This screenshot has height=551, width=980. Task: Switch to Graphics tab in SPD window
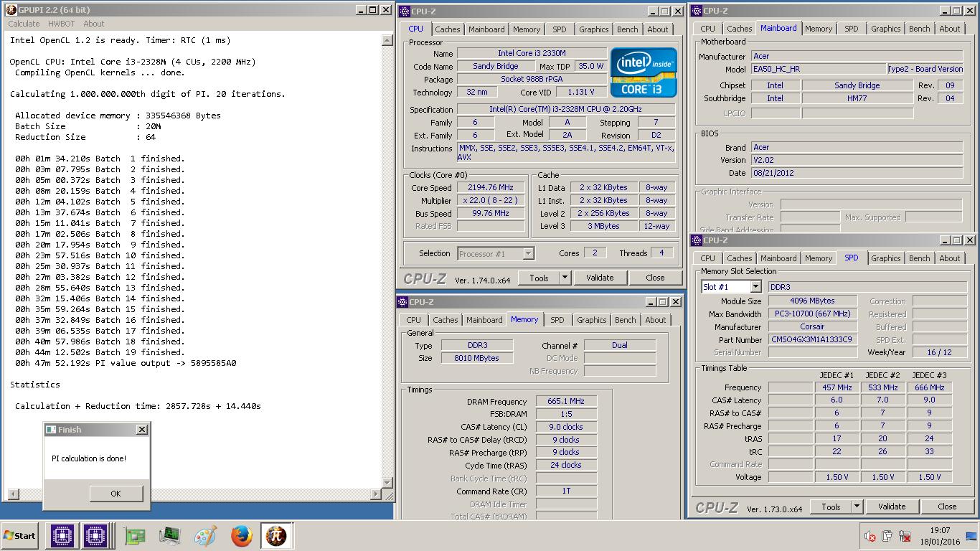[886, 258]
